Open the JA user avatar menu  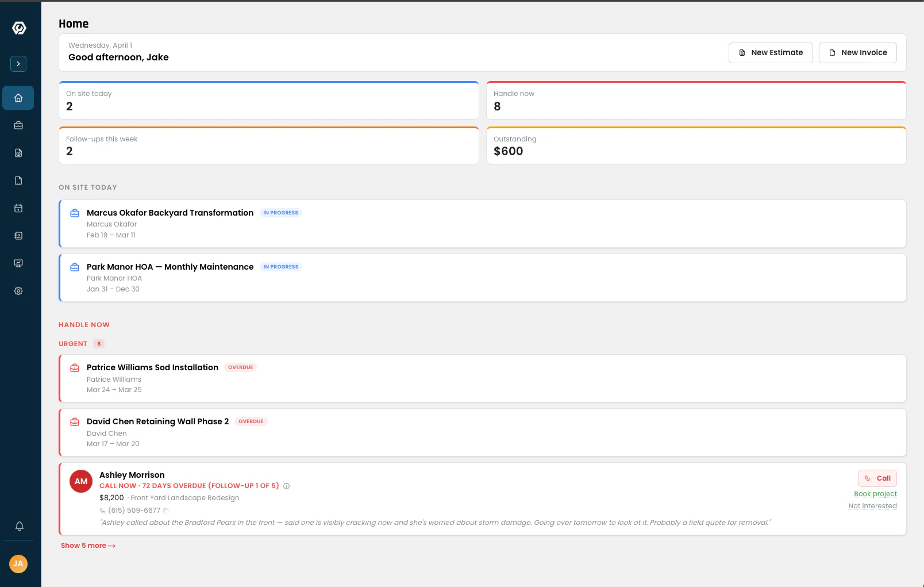tap(18, 563)
